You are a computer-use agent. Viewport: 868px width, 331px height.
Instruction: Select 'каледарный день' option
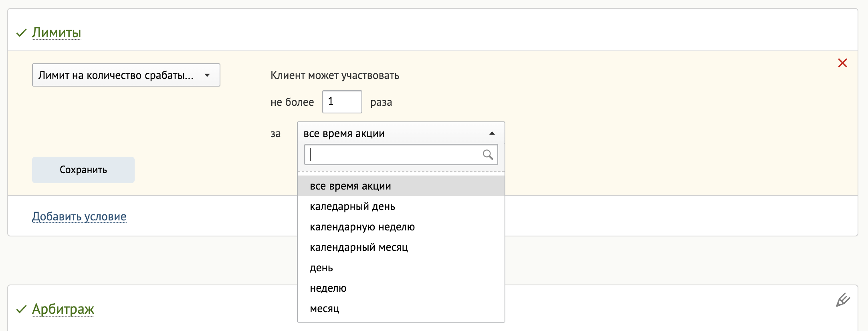401,206
